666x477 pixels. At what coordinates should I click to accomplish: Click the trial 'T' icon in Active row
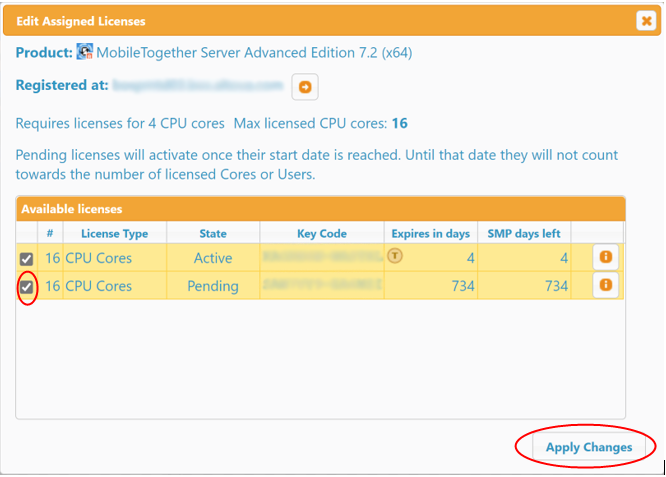[x=394, y=255]
